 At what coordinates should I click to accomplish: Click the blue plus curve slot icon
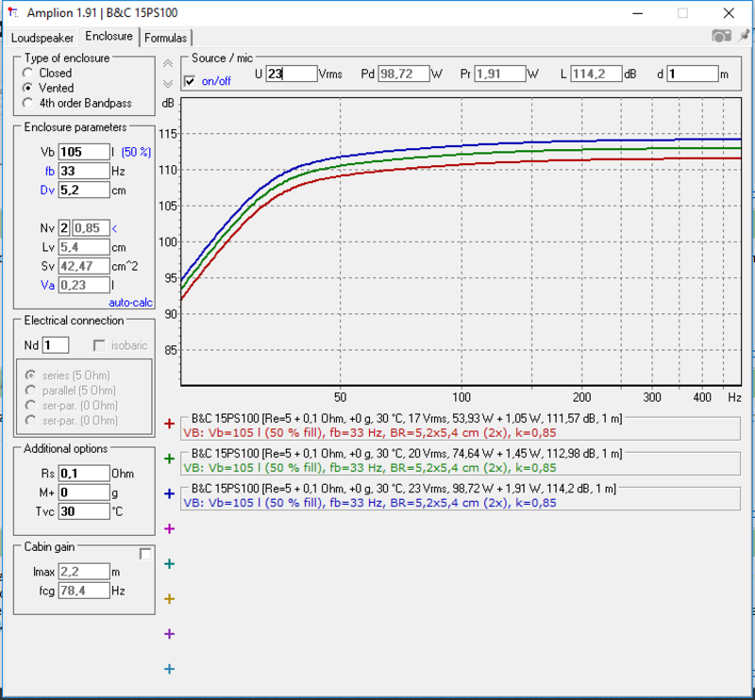pyautogui.click(x=169, y=494)
